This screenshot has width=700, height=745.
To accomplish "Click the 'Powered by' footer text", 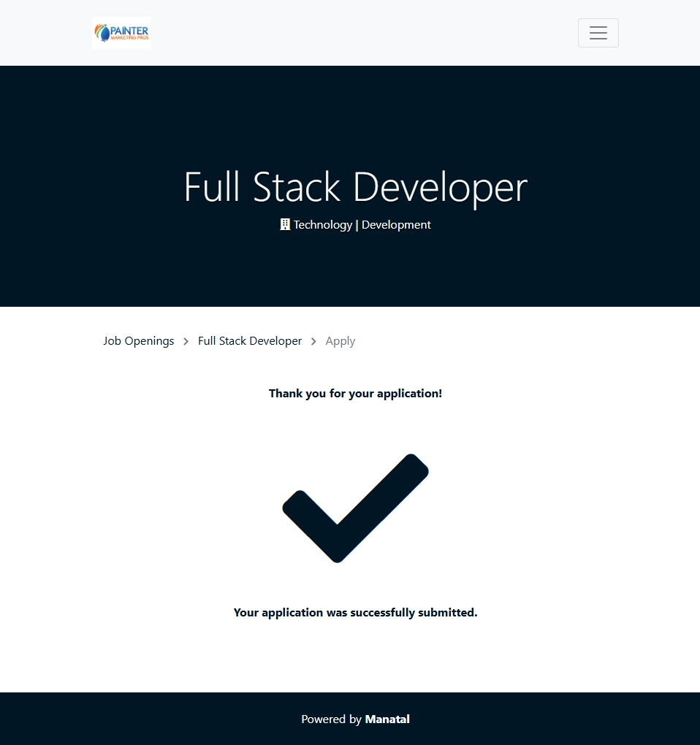I will [331, 719].
